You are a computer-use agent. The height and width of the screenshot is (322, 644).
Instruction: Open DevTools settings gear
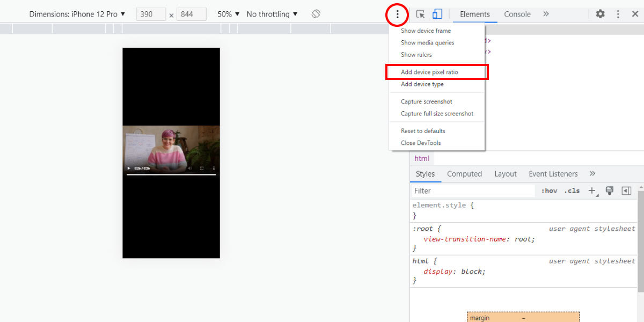(601, 14)
